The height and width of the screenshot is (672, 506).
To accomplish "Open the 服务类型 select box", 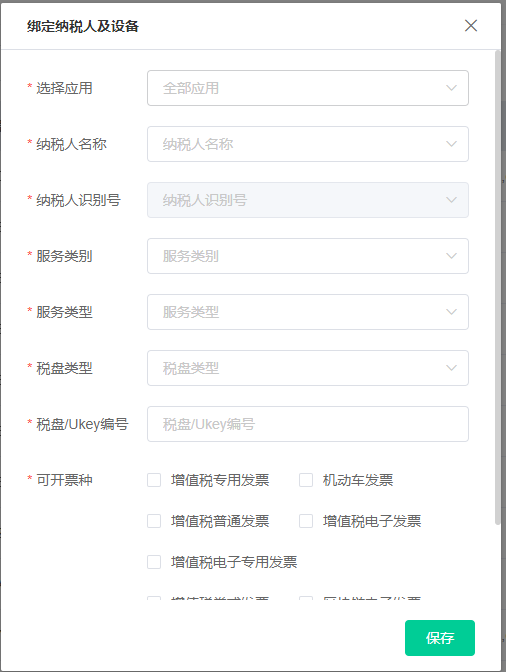I will click(308, 312).
